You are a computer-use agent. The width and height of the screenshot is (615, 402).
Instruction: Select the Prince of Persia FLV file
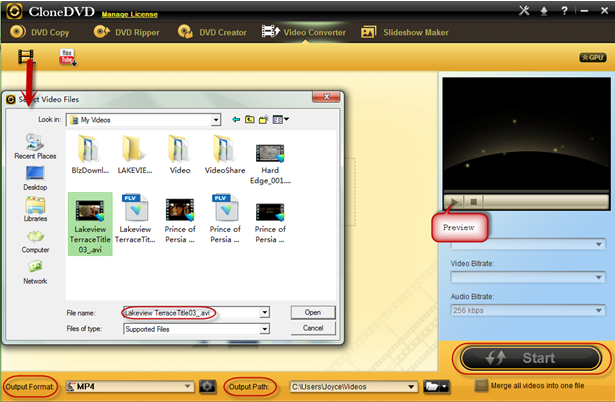pyautogui.click(x=225, y=218)
